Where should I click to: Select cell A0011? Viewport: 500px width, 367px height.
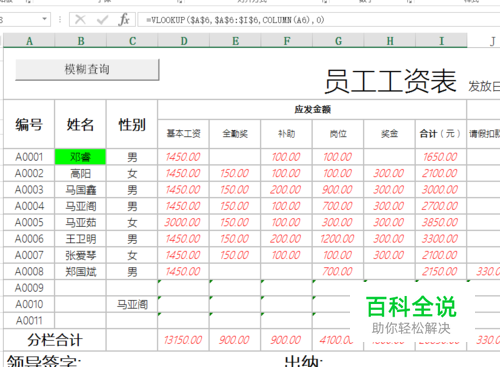29,320
